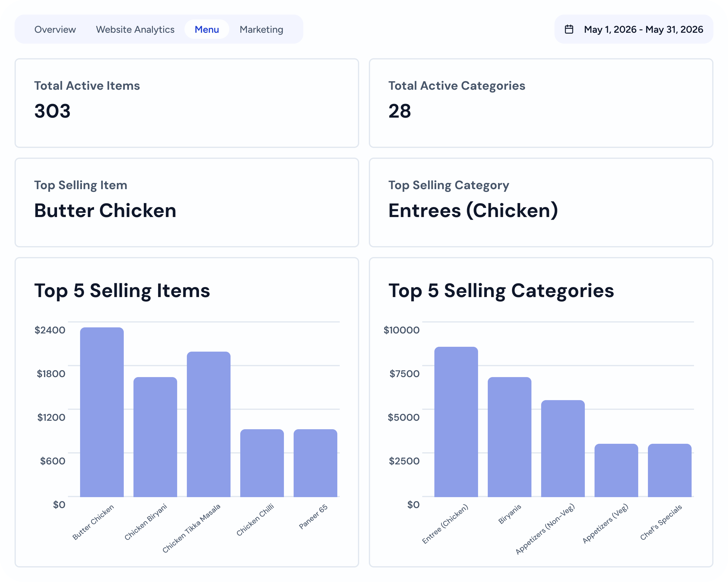
Task: Select the Top Selling Category card
Action: pos(541,202)
